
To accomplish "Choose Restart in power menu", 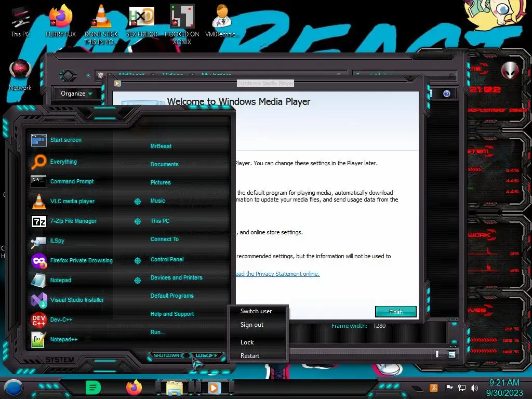I will click(250, 356).
